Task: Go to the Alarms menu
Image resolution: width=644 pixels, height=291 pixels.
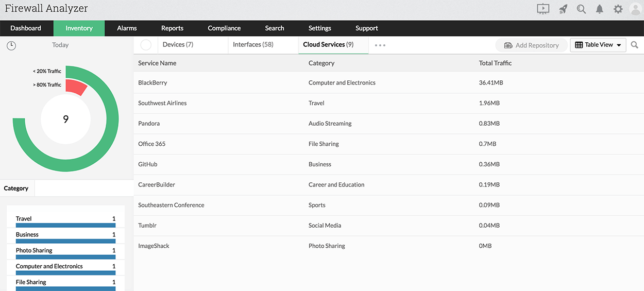Action: click(127, 28)
